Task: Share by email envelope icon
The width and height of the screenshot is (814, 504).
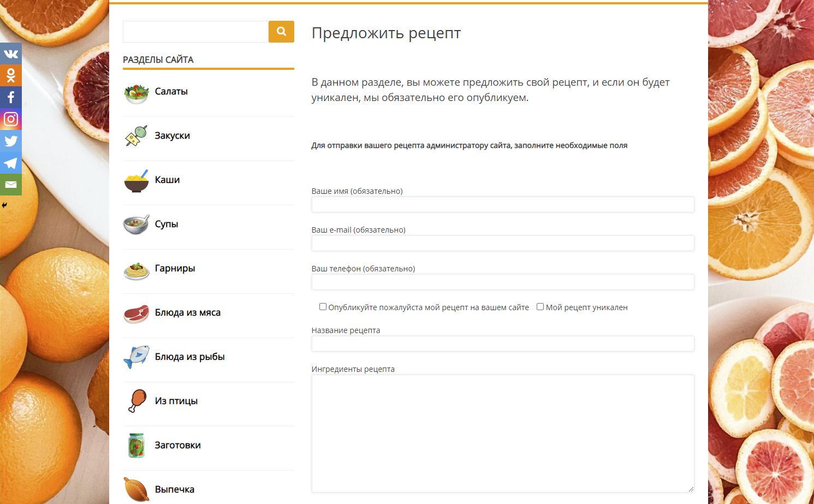Action: pyautogui.click(x=11, y=185)
